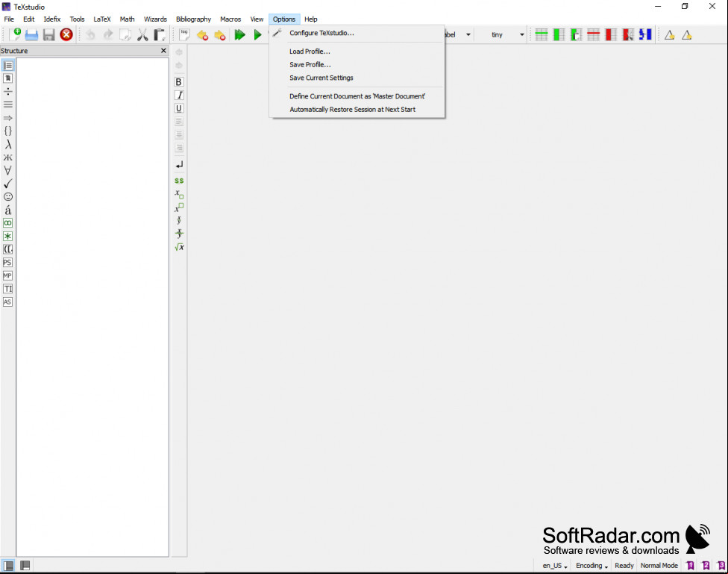Viewport: 728px width, 574px height.
Task: Open the checkmark ✓ symbols panel
Action: (8, 184)
